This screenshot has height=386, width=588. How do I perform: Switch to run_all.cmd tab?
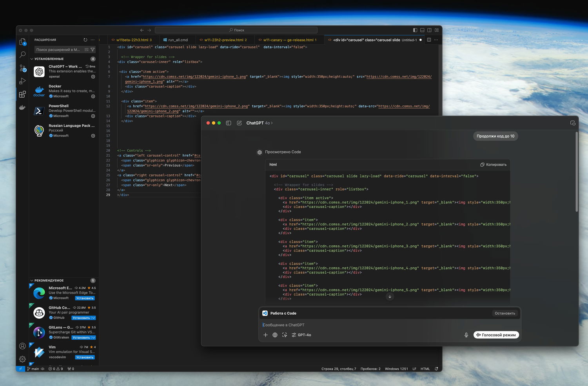point(177,40)
